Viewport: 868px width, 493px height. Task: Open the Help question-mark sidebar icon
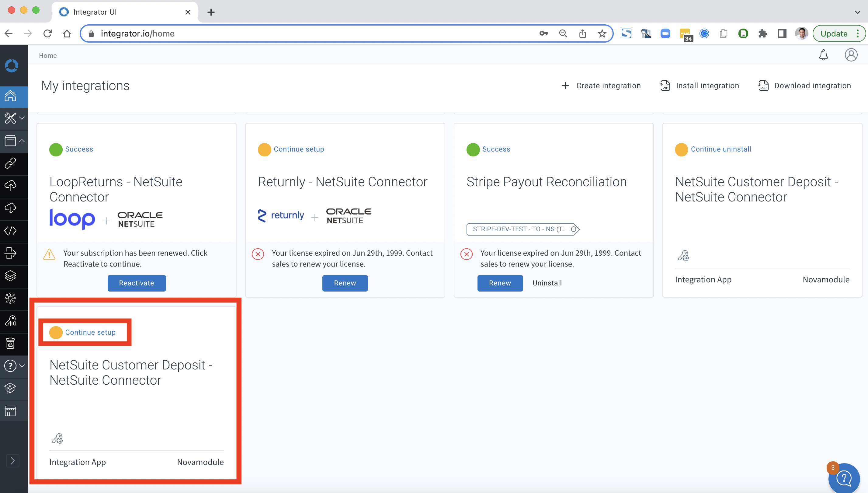click(x=10, y=366)
